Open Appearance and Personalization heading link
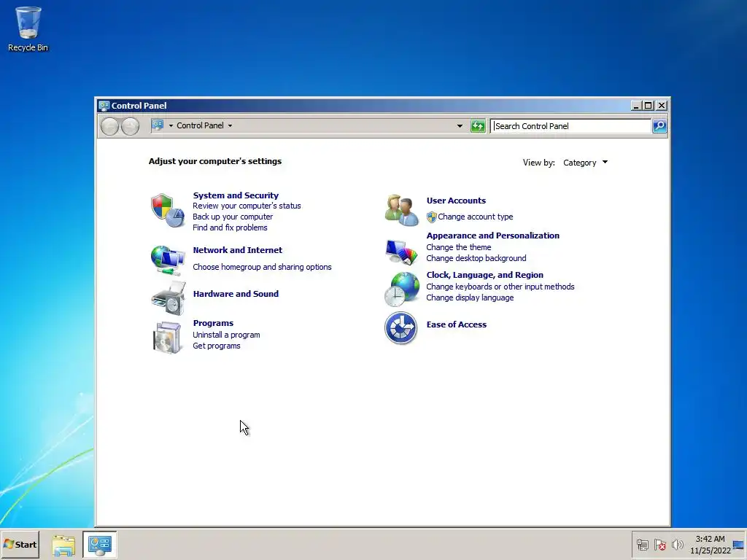Screen dimensions: 747x560 point(492,236)
